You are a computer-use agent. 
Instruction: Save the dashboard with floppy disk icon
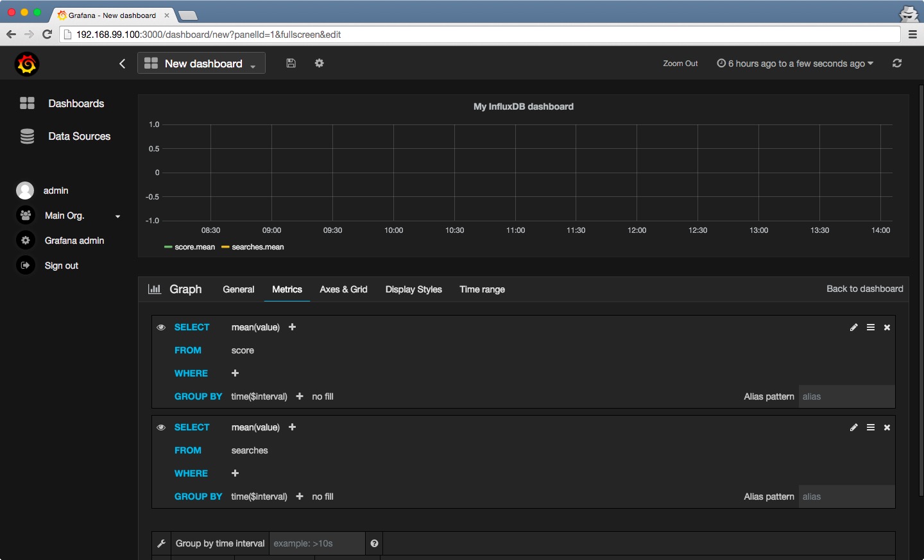click(291, 63)
